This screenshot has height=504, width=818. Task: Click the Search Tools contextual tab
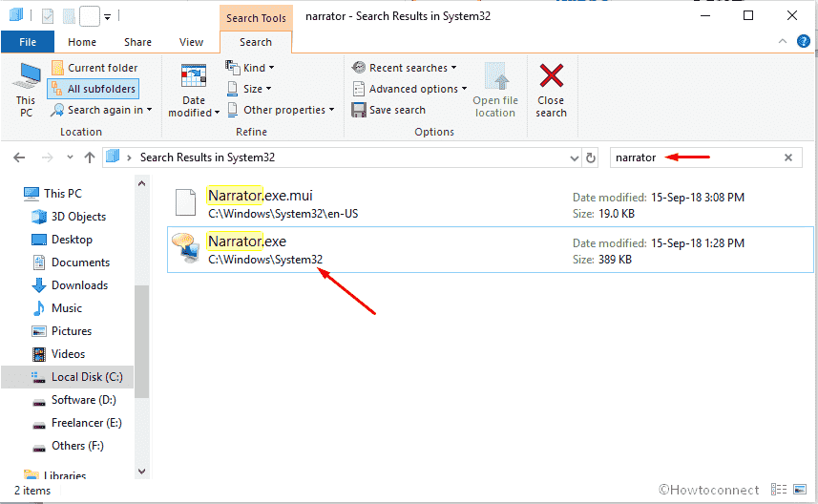point(256,18)
